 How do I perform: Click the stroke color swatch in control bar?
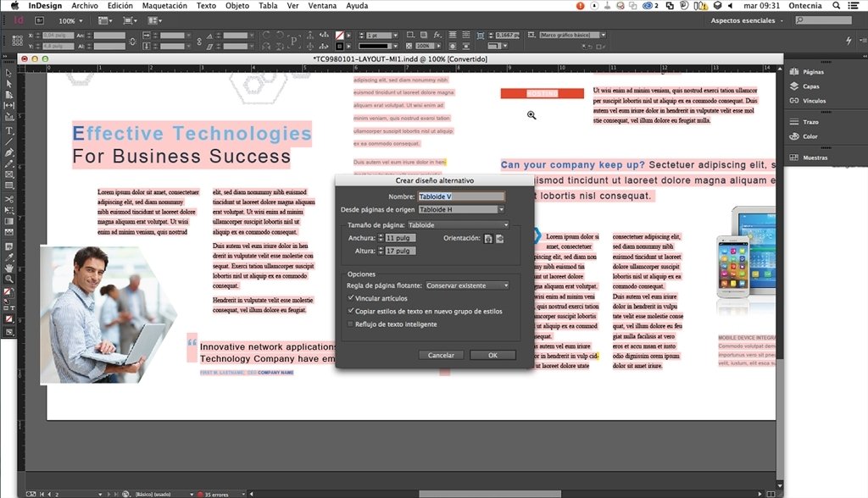pos(339,46)
